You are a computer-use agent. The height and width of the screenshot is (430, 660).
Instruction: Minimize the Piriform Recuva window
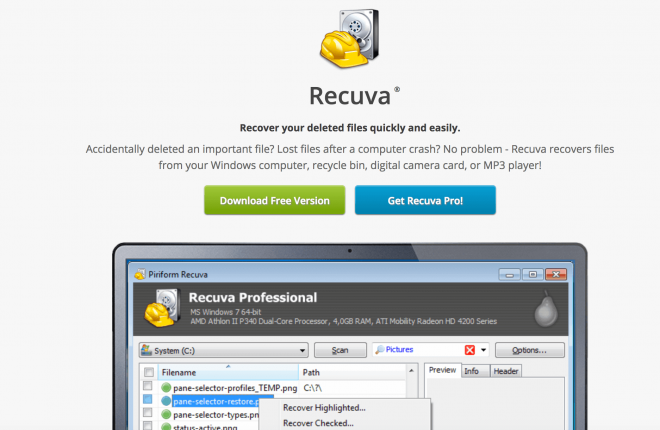[x=509, y=275]
